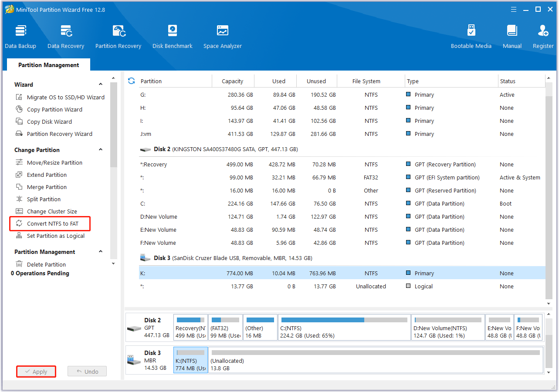Launch Copy Partition Wizard
Screen dimensions: 559x392
pos(49,110)
